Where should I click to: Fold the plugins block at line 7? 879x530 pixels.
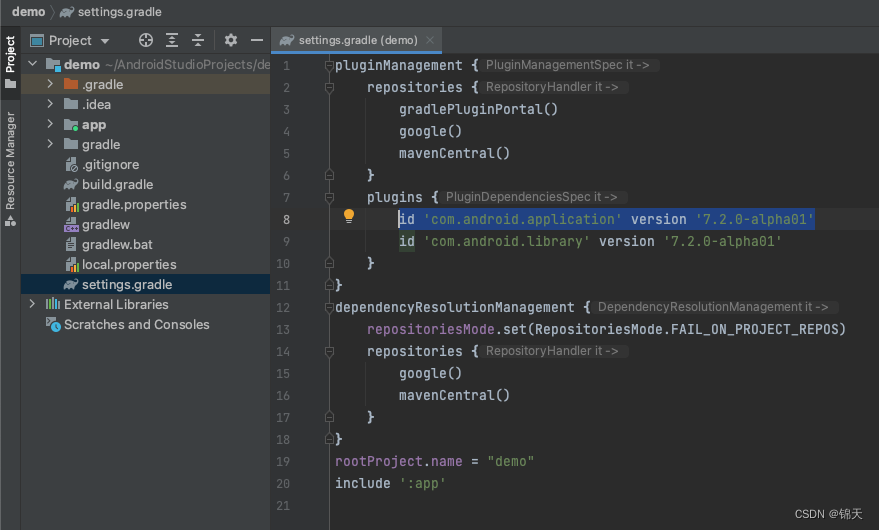click(x=329, y=197)
